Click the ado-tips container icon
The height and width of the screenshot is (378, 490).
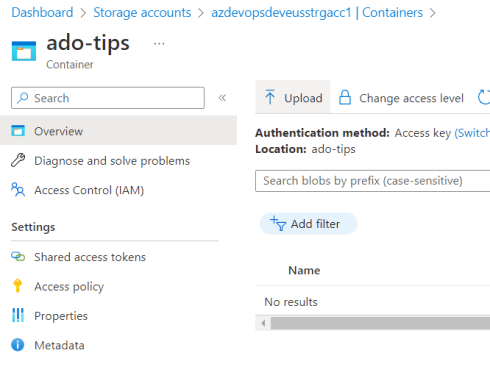[24, 51]
